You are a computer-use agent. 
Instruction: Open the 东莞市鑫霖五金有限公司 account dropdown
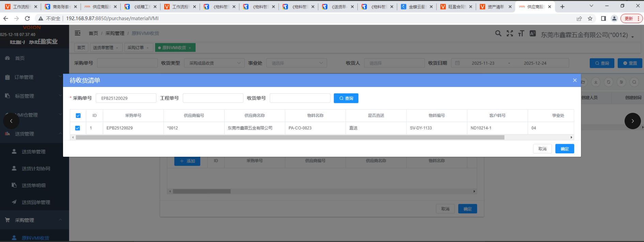click(x=587, y=35)
